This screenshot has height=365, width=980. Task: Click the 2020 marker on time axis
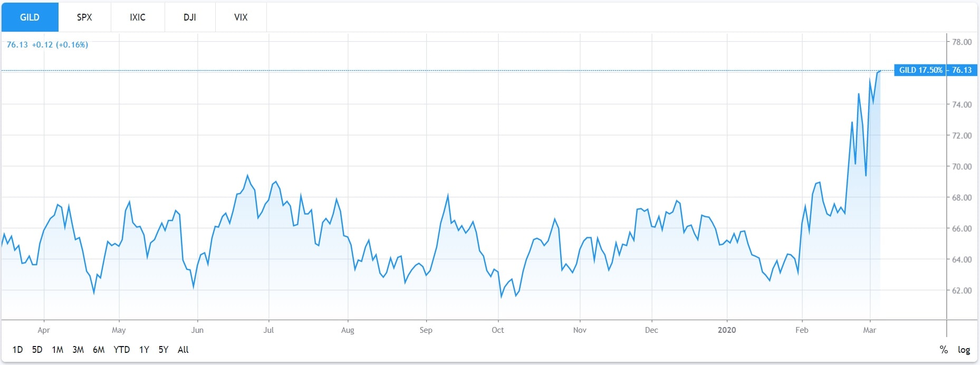(x=727, y=330)
